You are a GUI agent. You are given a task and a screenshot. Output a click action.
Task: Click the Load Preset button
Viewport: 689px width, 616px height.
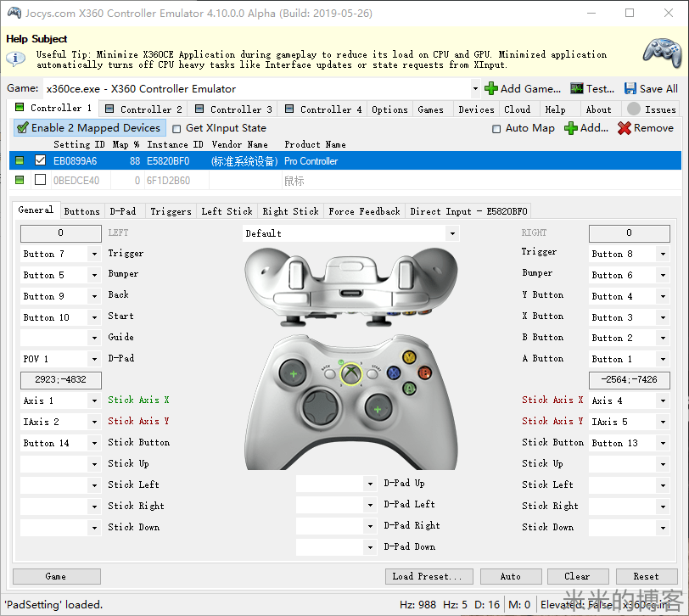[427, 576]
